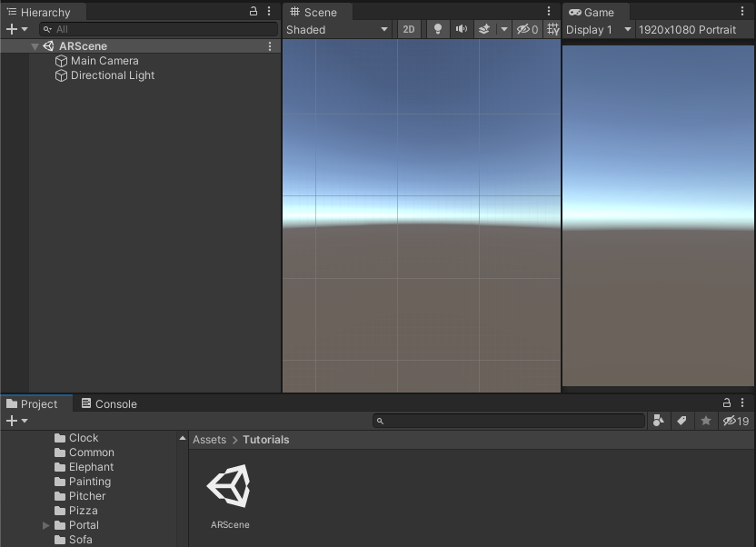Toggle scene lighting with the lightbulb icon
Viewport: 756px width, 547px height.
[438, 29]
